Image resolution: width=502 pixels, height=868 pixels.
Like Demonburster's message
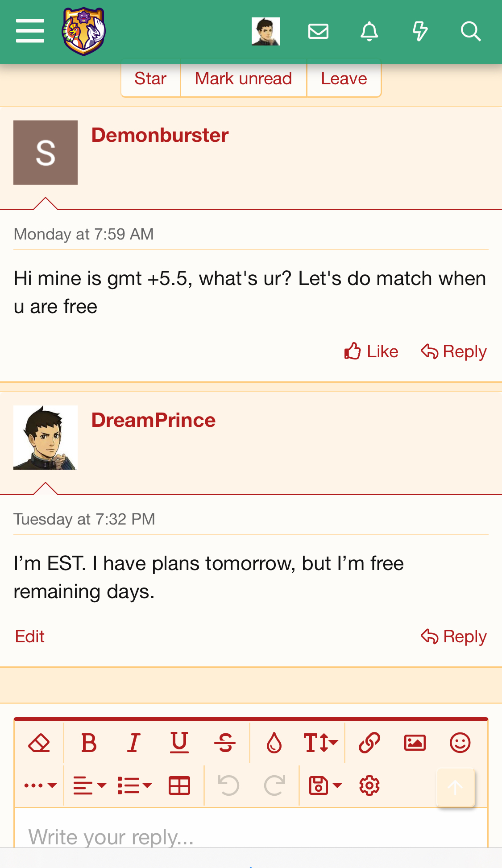click(x=371, y=351)
